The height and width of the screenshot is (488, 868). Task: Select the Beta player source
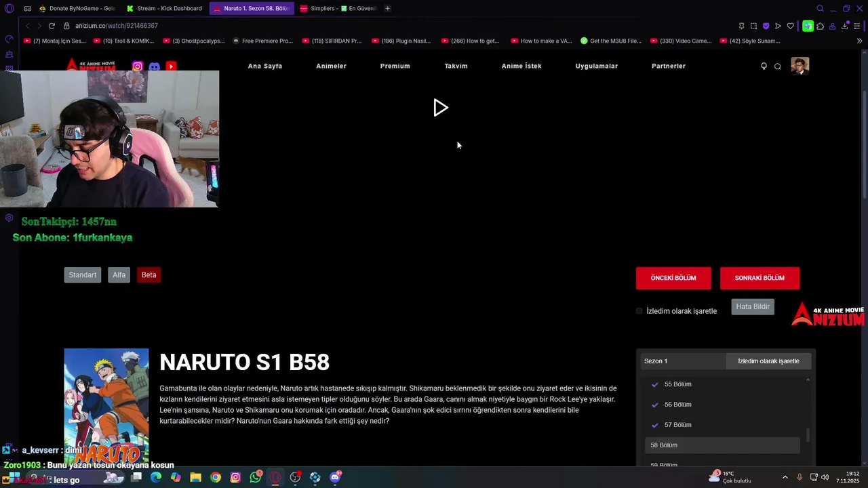pos(149,274)
